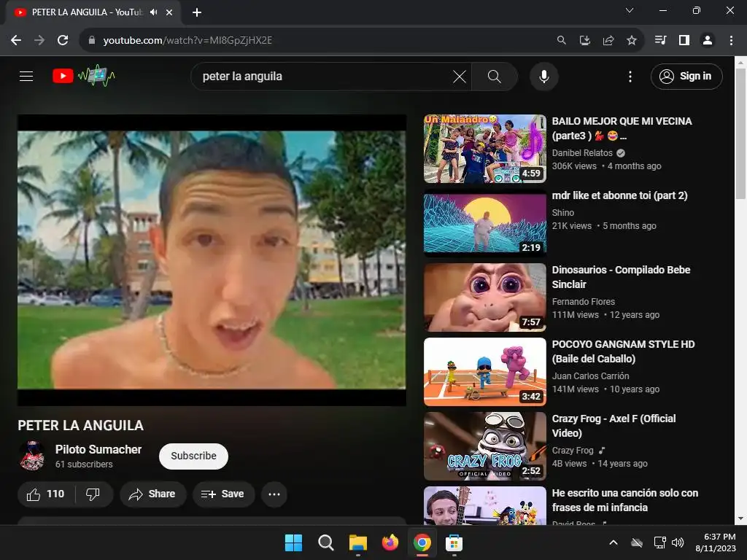Show hidden system tray icons
The height and width of the screenshot is (560, 747).
tap(614, 542)
